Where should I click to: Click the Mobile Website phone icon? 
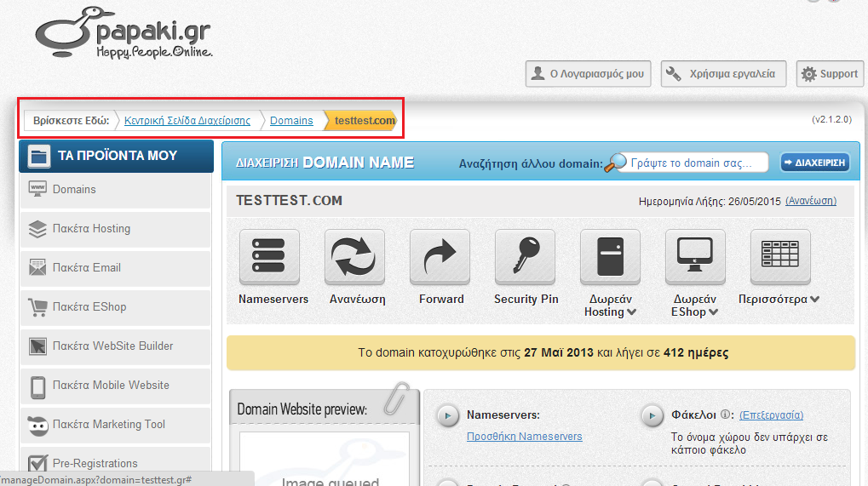point(37,387)
